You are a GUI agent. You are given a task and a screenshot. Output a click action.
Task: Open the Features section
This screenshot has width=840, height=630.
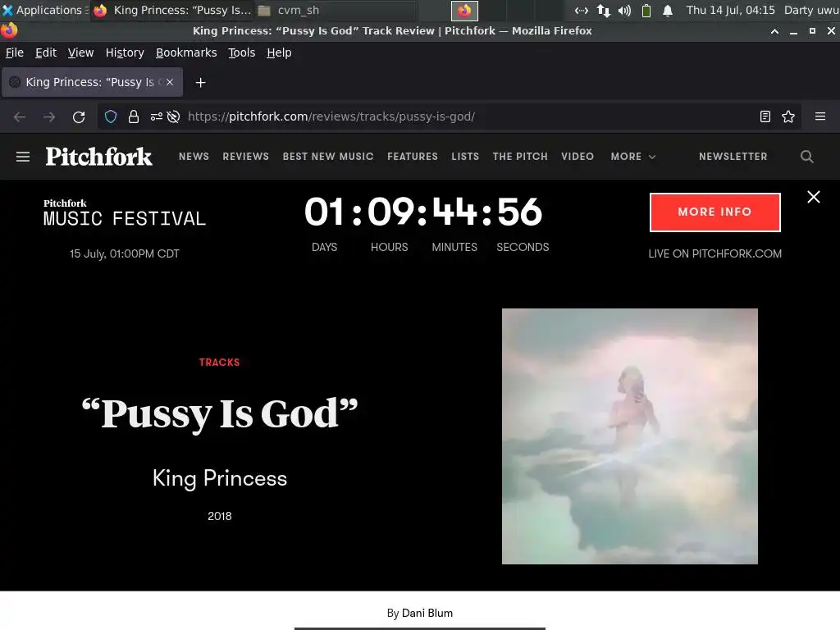pyautogui.click(x=413, y=157)
